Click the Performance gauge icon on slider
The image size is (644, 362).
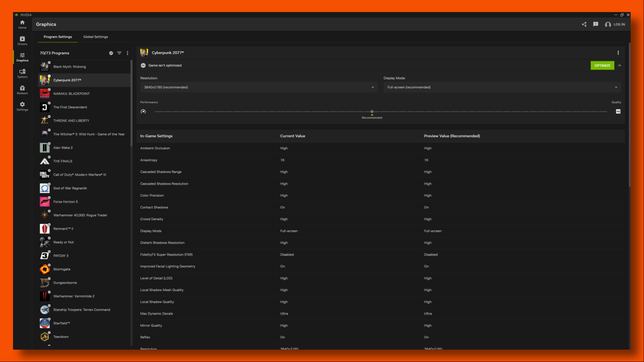[x=143, y=112]
